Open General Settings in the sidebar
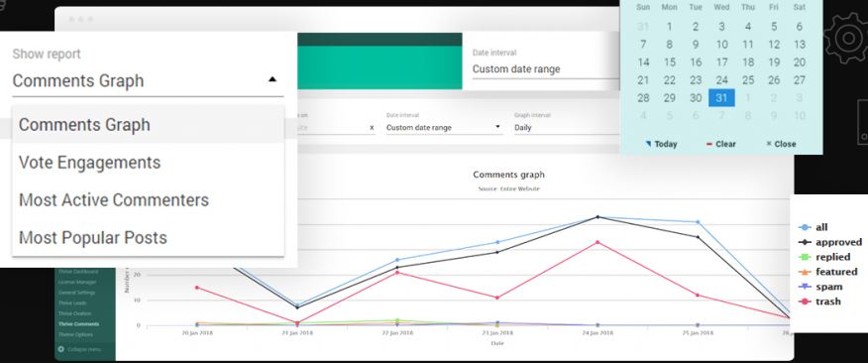 point(76,293)
